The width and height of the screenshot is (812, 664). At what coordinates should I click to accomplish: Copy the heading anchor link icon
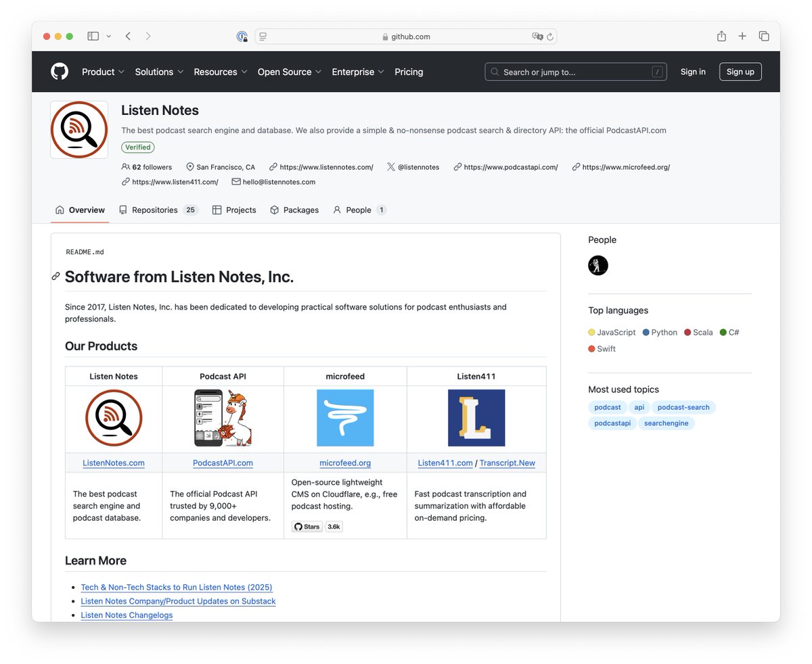point(56,277)
